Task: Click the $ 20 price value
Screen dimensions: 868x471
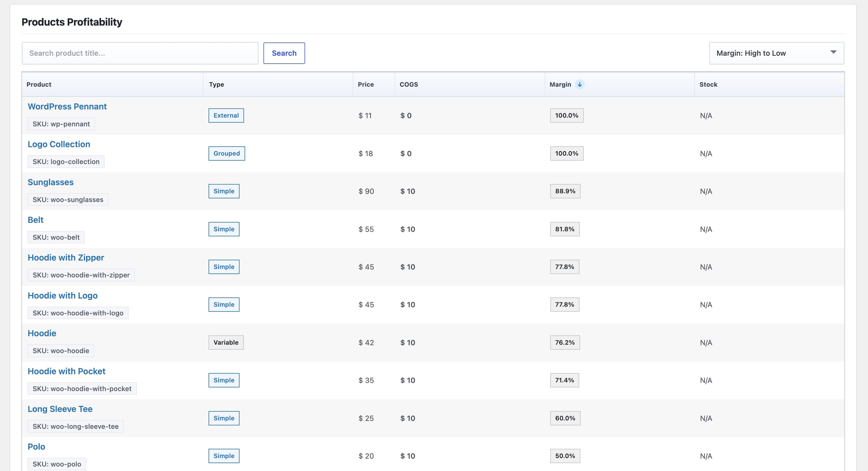Action: [366, 456]
